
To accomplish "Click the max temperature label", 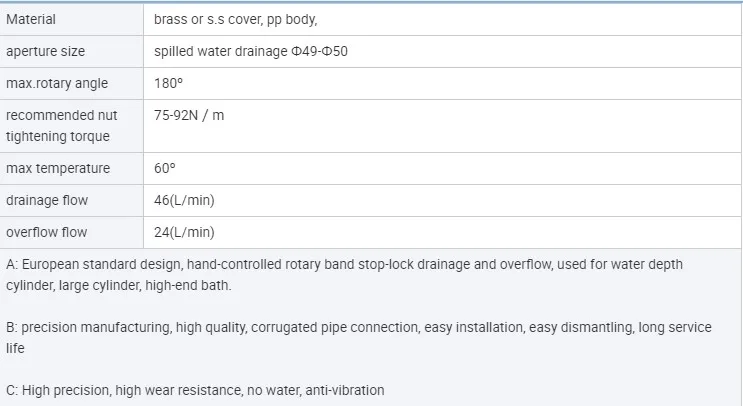I will coord(58,168).
